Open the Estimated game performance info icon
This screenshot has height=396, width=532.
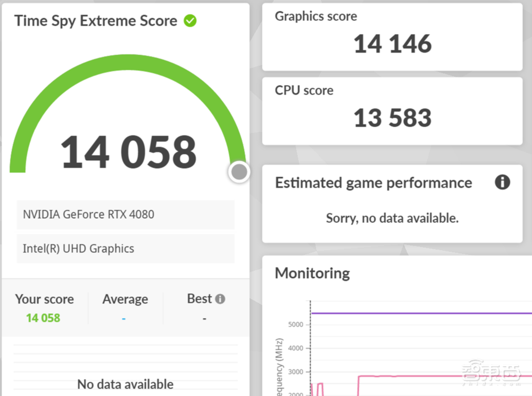(502, 183)
